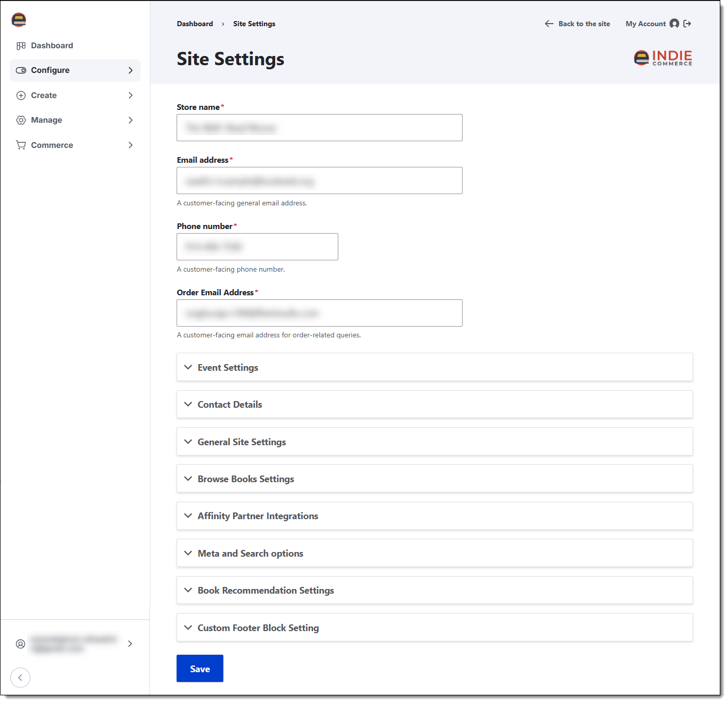Expand the Manage menu chevron
The width and height of the screenshot is (728, 703).
tap(130, 120)
